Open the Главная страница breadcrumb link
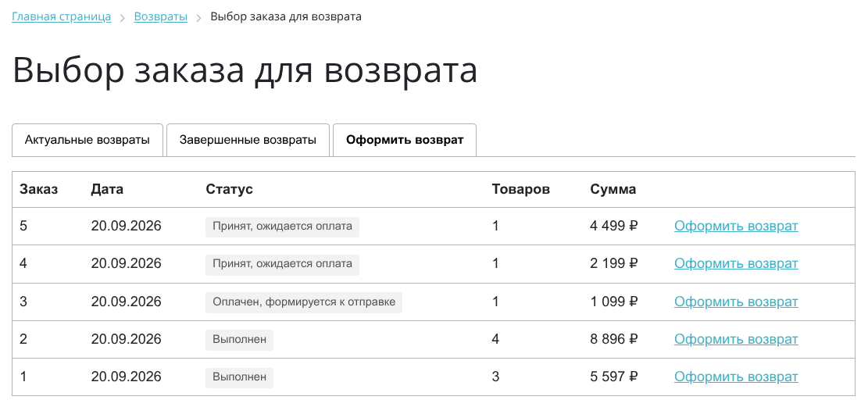 click(x=62, y=16)
